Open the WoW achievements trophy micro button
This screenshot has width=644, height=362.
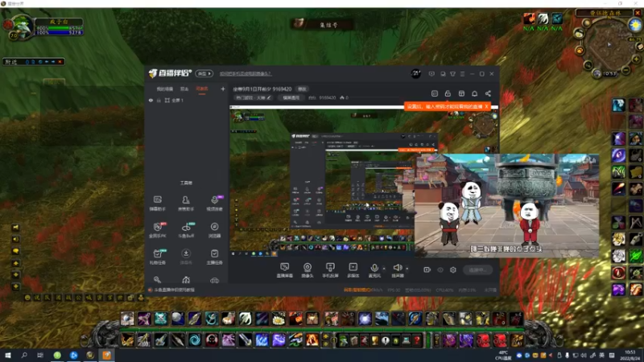click(374, 340)
